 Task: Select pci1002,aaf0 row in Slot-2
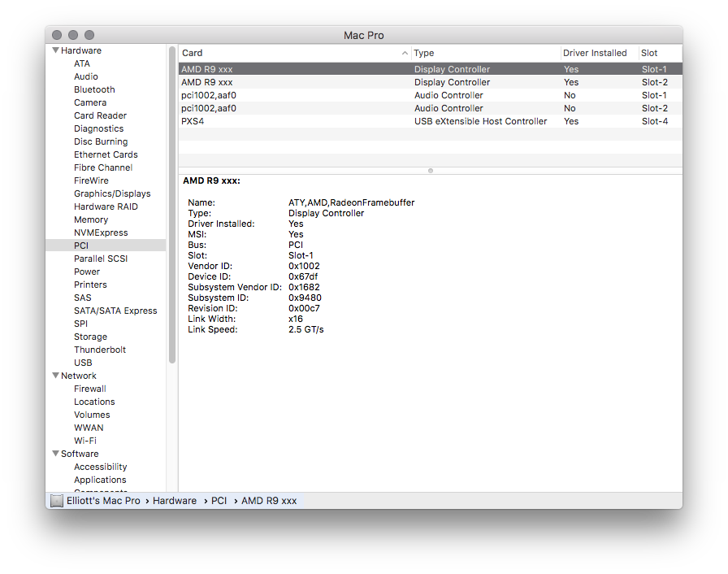coord(431,108)
